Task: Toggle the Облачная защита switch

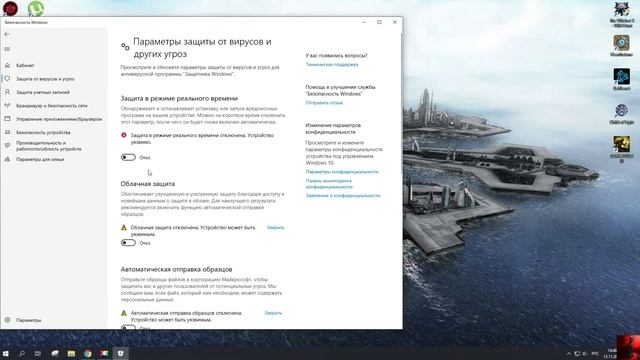Action: (x=128, y=243)
